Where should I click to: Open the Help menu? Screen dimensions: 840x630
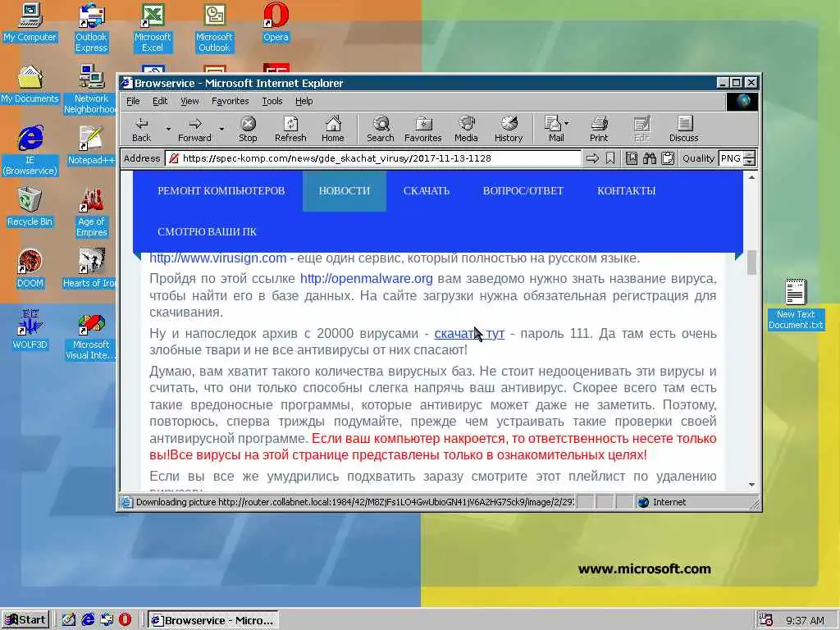click(304, 101)
